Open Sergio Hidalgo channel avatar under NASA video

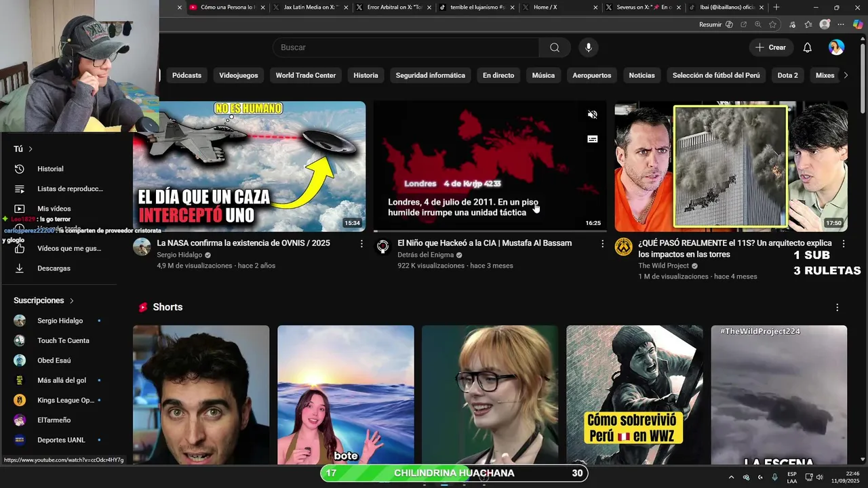142,247
